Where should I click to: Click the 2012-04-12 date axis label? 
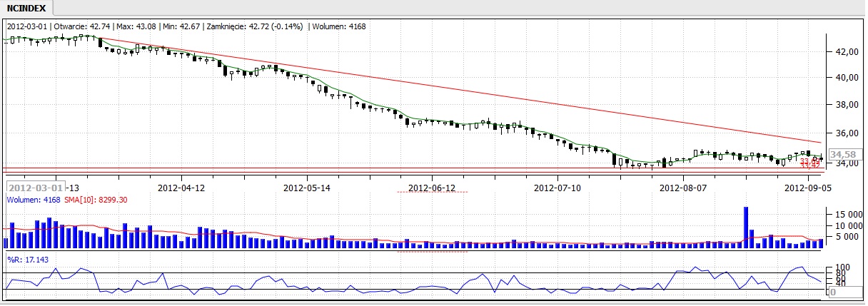[181, 188]
